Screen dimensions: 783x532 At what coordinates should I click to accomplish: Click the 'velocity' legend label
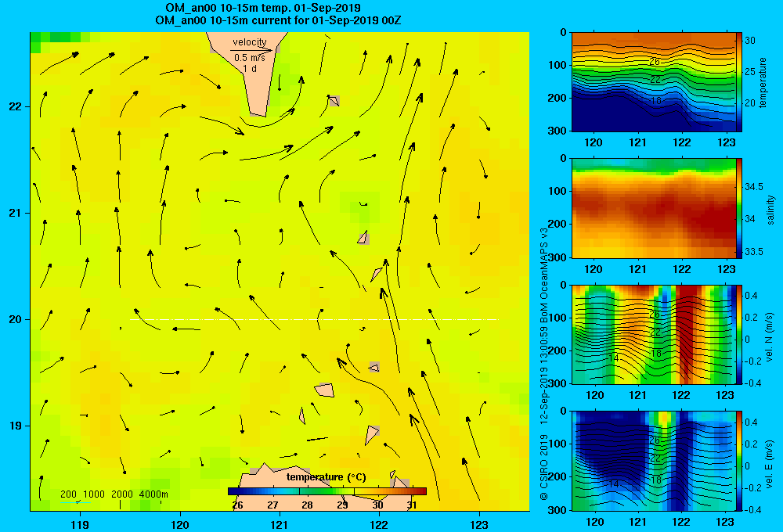(x=250, y=42)
